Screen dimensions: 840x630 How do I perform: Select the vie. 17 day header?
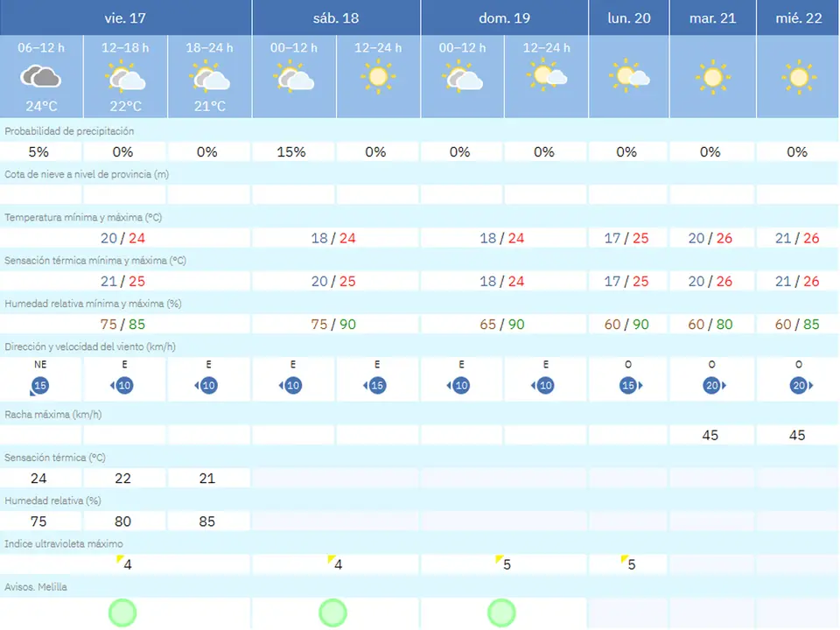[125, 17]
